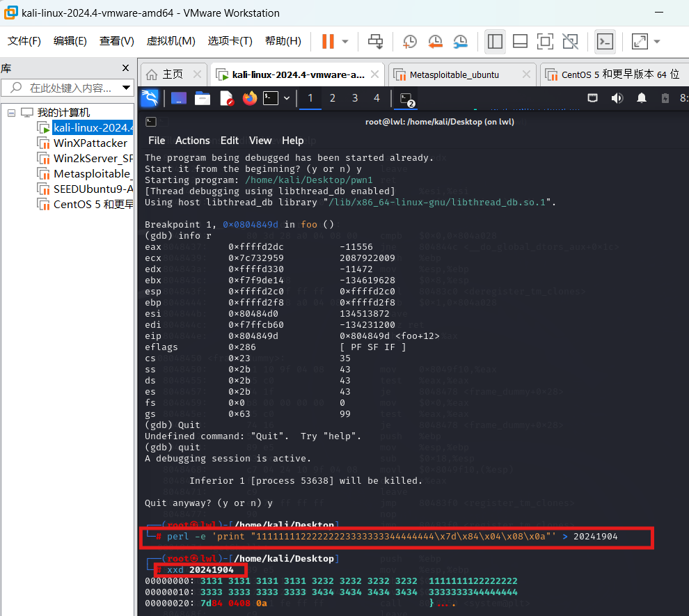Select Metasploitable in the library tree
Image resolution: width=689 pixels, height=616 pixels.
[93, 174]
